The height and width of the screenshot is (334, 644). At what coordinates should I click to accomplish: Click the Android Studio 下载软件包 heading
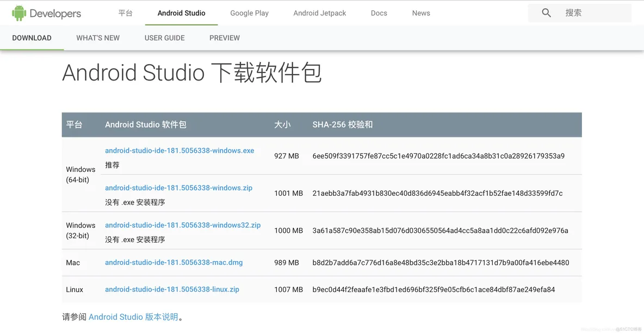192,73
